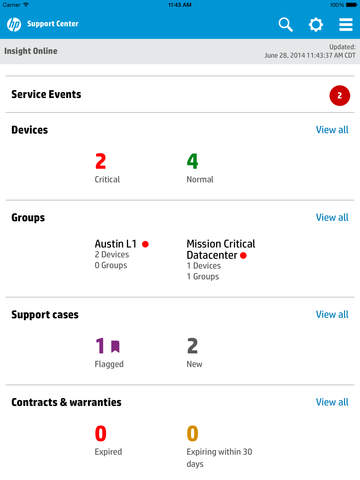Select the 2 Critical devices count
Image resolution: width=360 pixels, height=480 pixels.
107,168
